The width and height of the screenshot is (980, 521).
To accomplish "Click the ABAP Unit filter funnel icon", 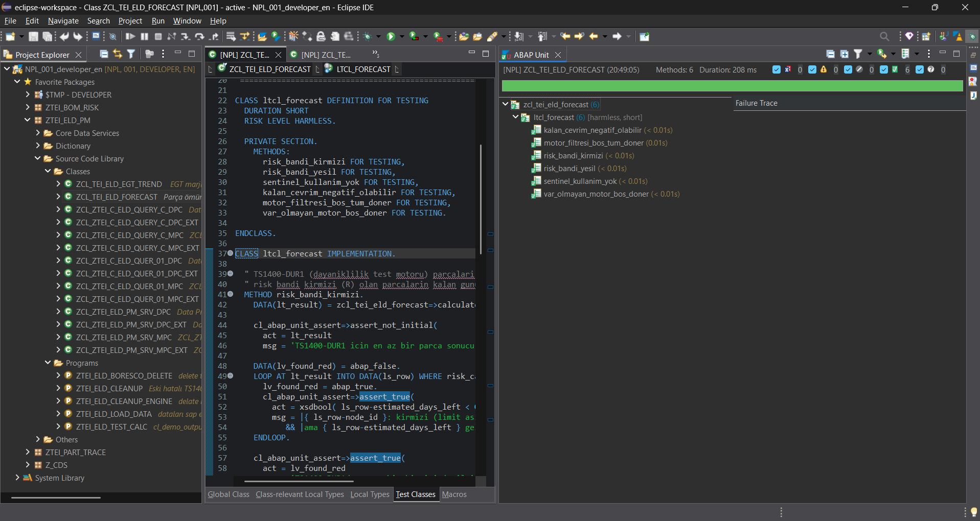I will coord(858,54).
